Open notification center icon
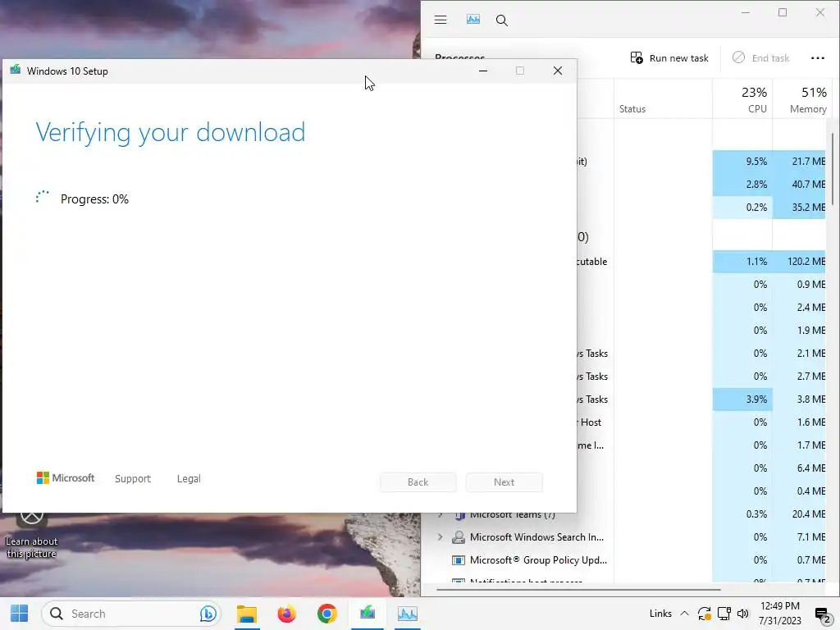Viewport: 840px width, 630px height. point(822,614)
